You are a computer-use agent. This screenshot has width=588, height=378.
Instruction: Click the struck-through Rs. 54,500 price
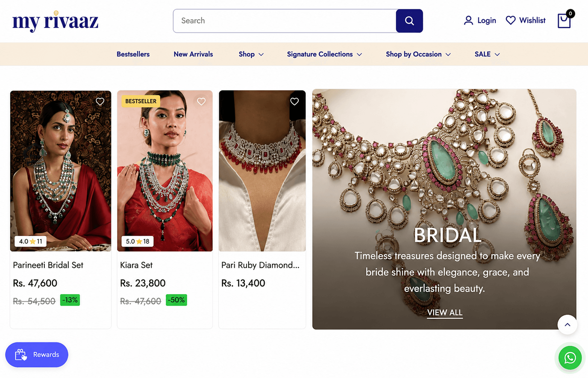34,301
